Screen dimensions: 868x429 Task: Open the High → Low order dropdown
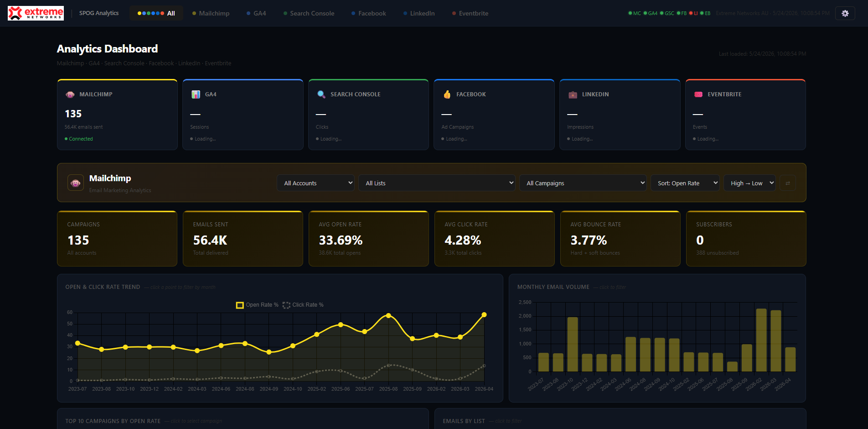749,183
